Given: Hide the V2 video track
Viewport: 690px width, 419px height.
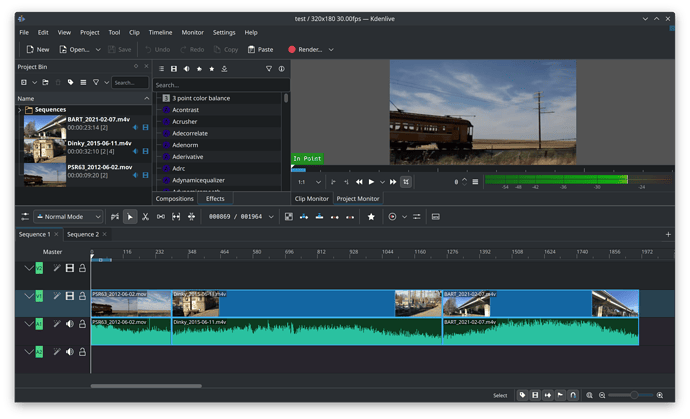Looking at the screenshot, I should click(70, 268).
